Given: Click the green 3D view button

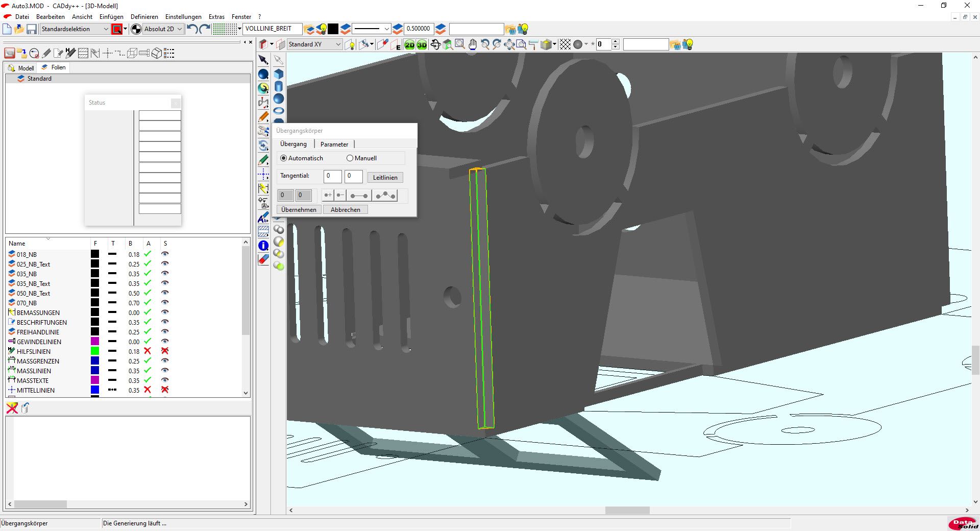Looking at the screenshot, I should [422, 45].
